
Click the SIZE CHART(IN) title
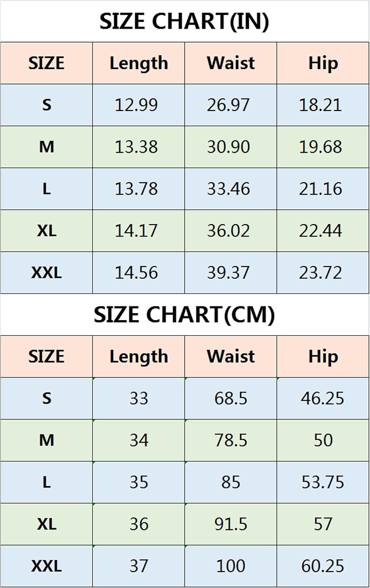click(x=184, y=21)
